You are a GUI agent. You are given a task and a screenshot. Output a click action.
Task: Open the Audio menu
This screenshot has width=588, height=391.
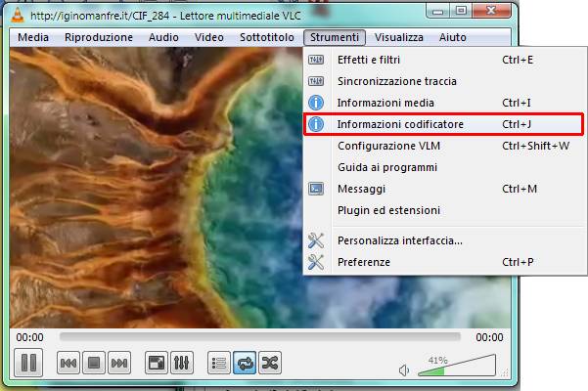tap(163, 37)
